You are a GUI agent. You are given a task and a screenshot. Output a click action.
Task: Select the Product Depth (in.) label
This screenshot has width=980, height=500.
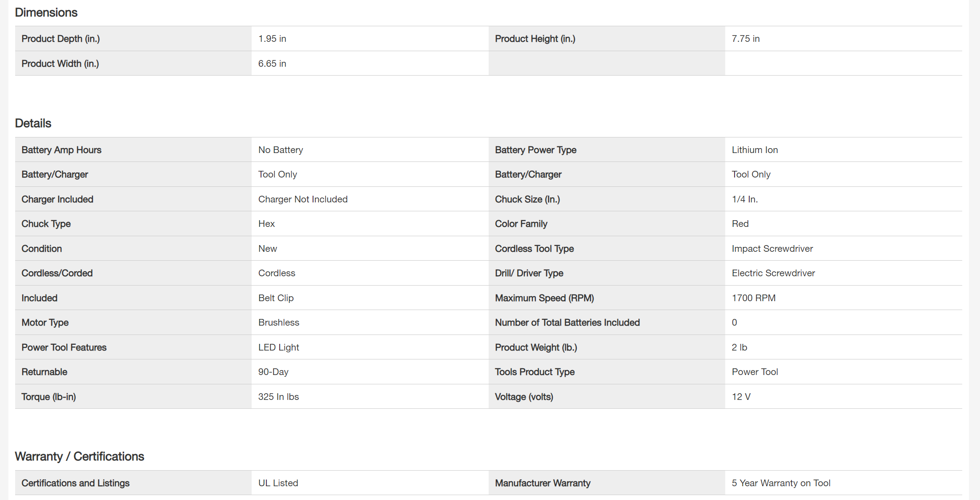(60, 39)
